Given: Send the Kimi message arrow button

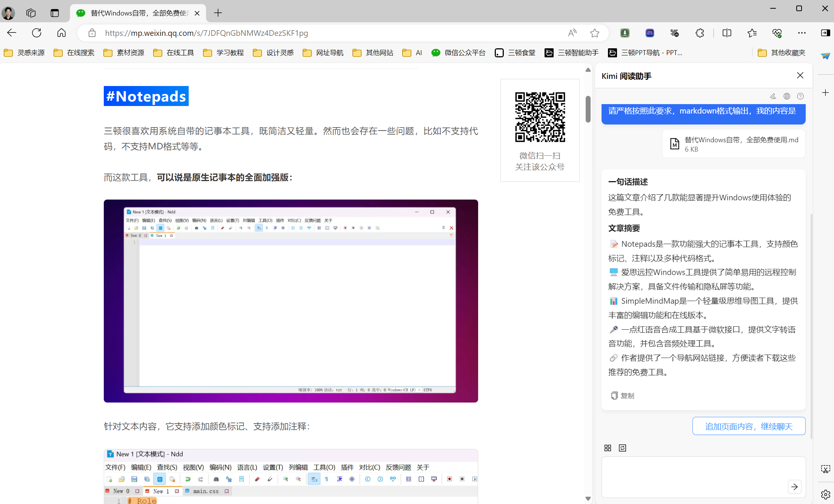Looking at the screenshot, I should (795, 487).
